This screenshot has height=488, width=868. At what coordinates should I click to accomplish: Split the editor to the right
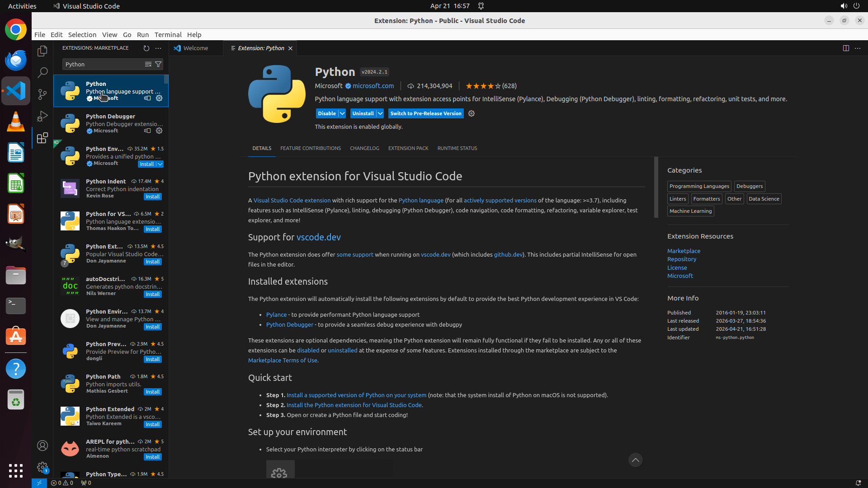tap(846, 48)
